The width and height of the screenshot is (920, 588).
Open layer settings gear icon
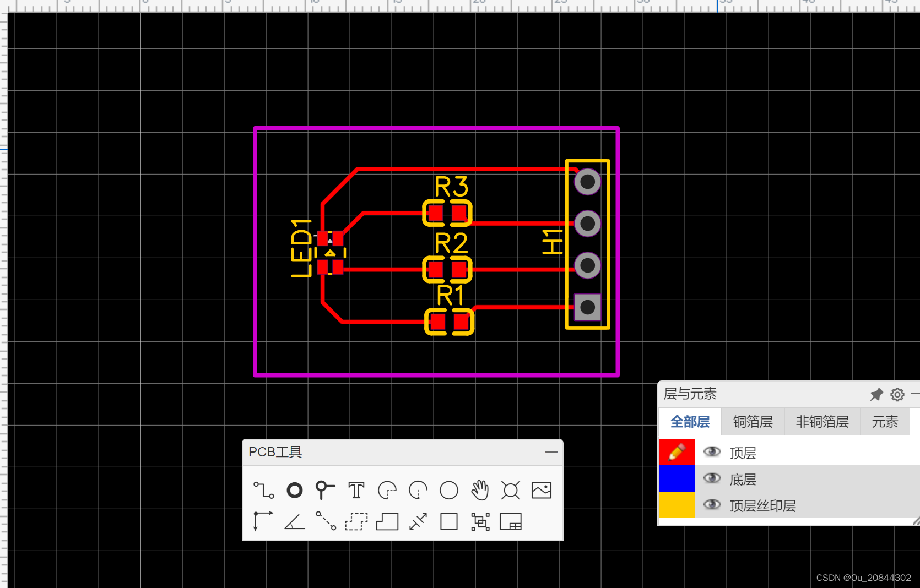point(897,394)
